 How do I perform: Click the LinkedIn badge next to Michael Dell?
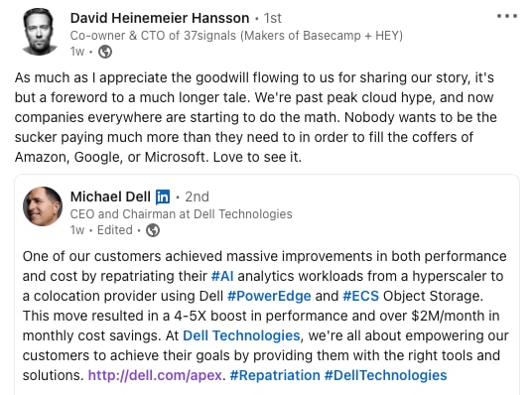[163, 197]
